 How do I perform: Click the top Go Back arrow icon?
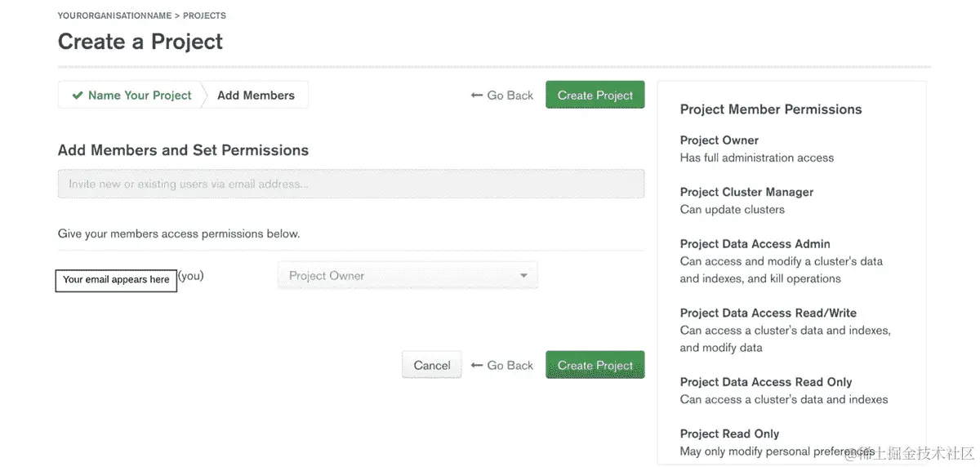[477, 96]
